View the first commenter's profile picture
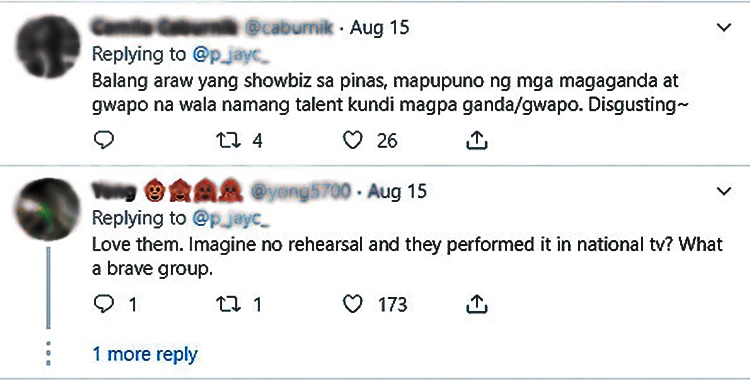The height and width of the screenshot is (382, 750). coord(48,46)
